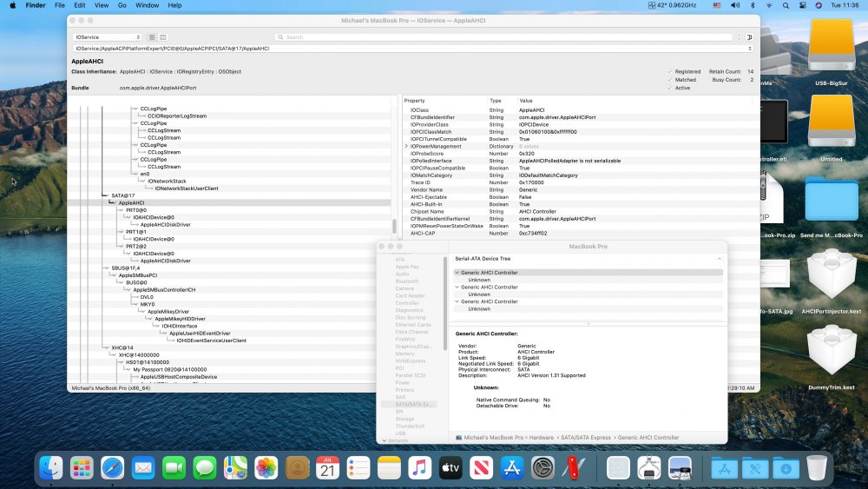
Task: Open Messages from the Dock
Action: (205, 468)
